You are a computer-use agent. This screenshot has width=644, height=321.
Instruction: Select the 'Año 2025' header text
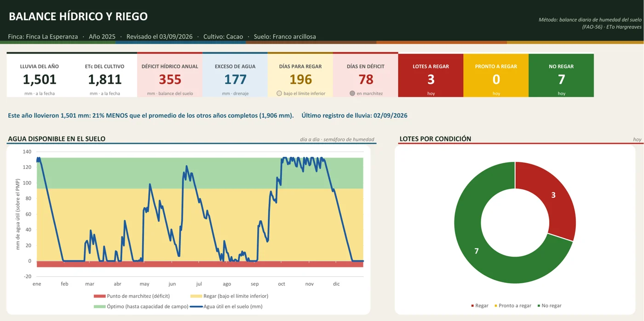(102, 36)
